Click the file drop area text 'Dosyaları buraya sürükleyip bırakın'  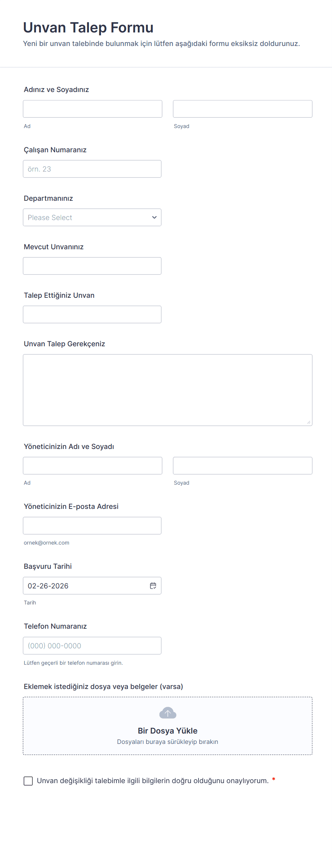pyautogui.click(x=167, y=742)
